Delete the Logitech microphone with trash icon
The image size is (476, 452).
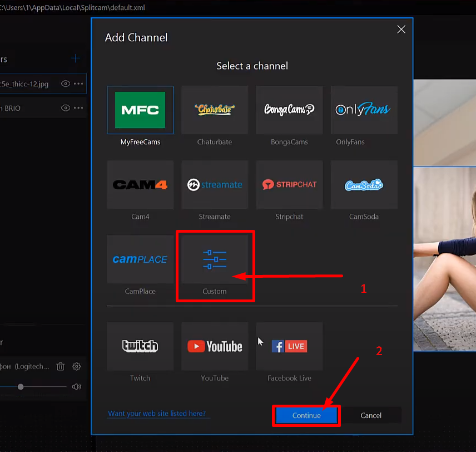[x=61, y=366]
